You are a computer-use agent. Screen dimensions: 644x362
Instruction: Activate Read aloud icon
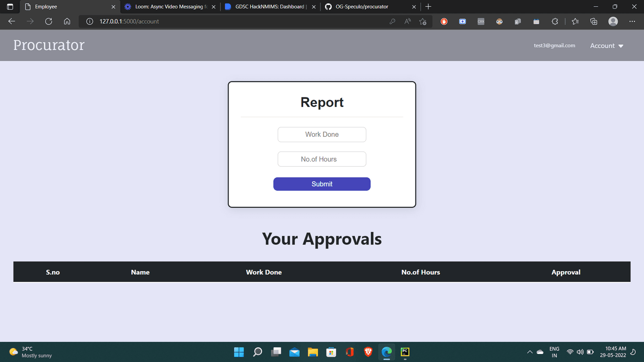coord(407,21)
